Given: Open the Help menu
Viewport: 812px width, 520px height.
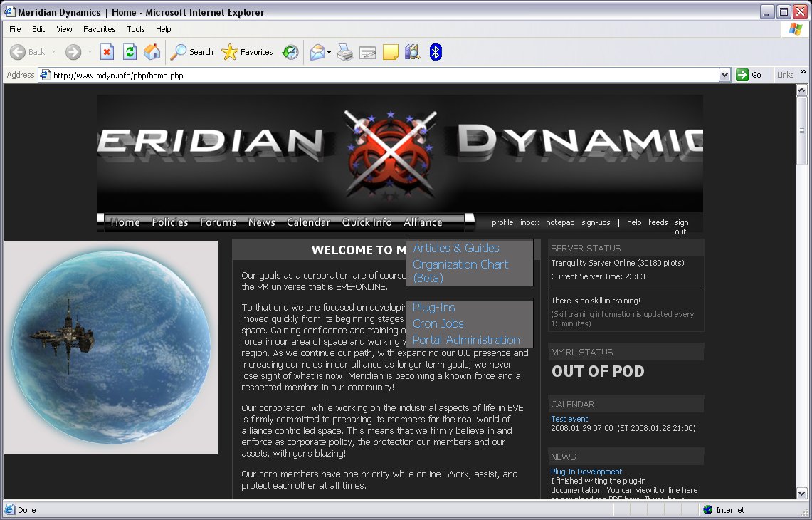Looking at the screenshot, I should point(163,29).
